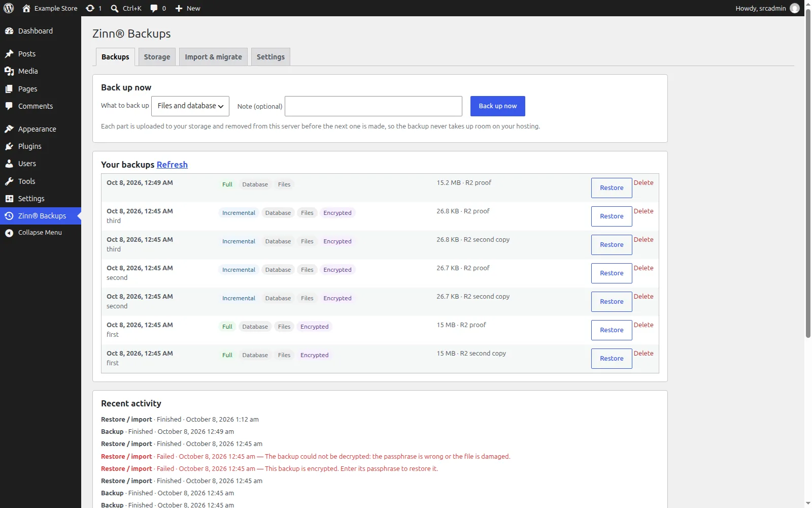Open the sidebar Settings icon
The image size is (812, 508).
point(9,199)
